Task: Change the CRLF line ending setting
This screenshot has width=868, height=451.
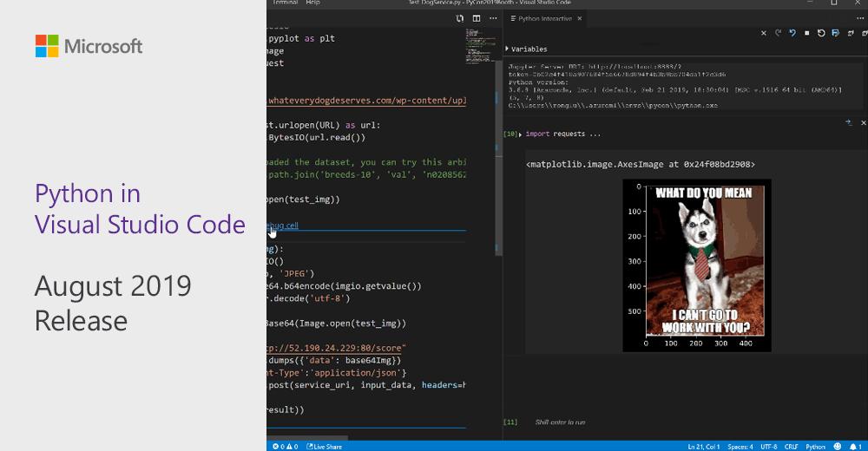Action: click(x=791, y=446)
